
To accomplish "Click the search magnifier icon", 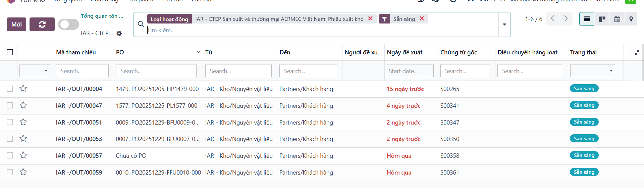I will [x=141, y=24].
